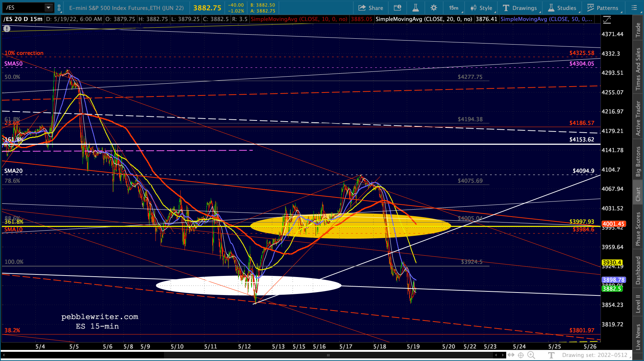
Task: Open the 15m timeframe dropdown
Action: (454, 8)
